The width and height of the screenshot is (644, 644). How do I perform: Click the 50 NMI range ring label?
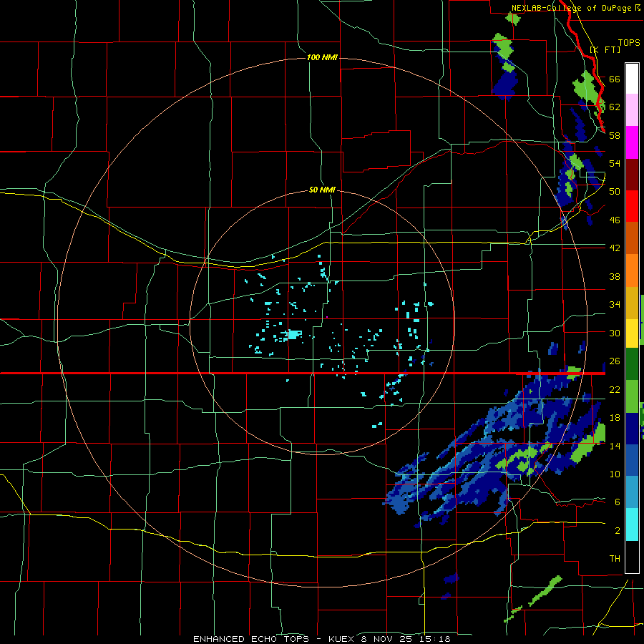(323, 190)
